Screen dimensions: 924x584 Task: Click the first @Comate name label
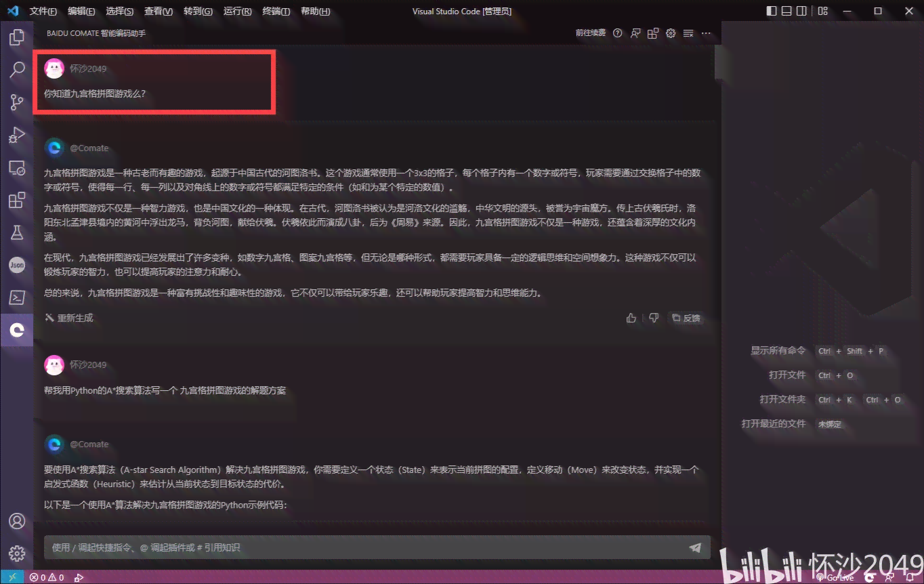point(89,148)
